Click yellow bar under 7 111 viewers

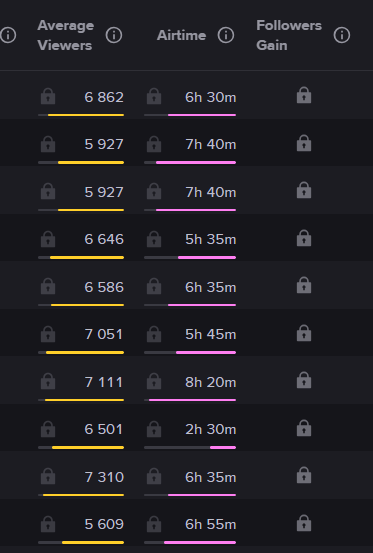(x=84, y=400)
